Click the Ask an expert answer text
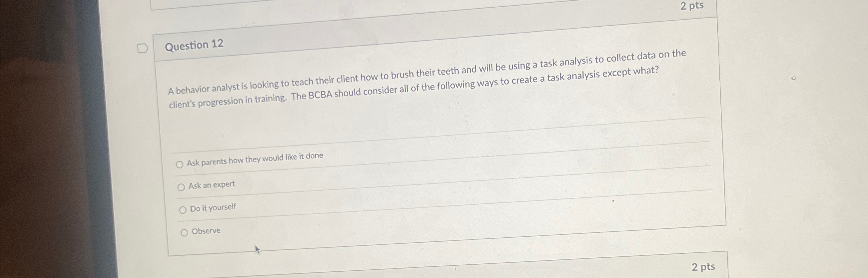Viewport: 868px width, 278px height. click(212, 185)
